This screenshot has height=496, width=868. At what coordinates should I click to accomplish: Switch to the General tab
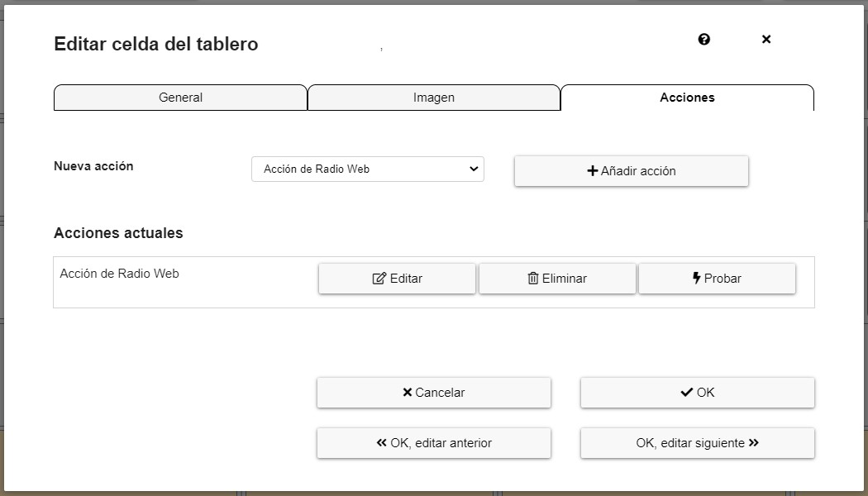point(180,98)
